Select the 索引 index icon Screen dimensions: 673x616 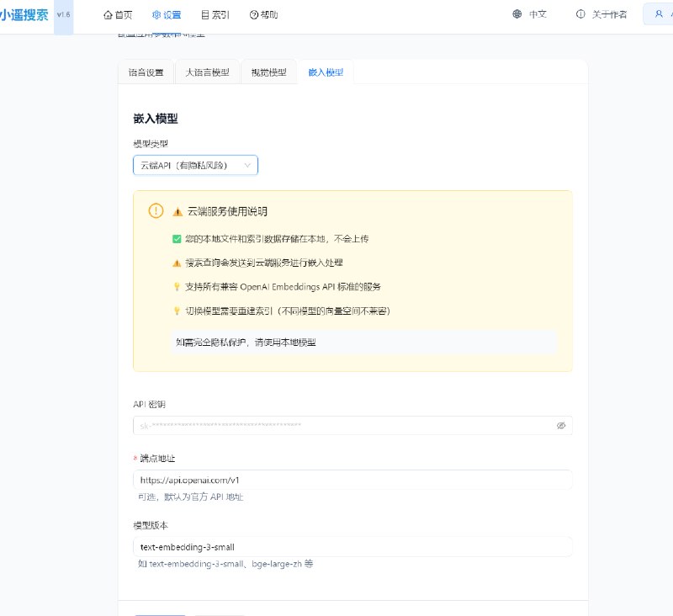pyautogui.click(x=205, y=14)
